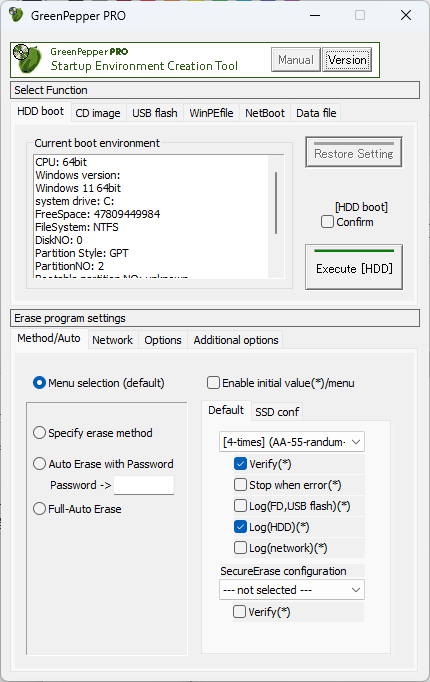The width and height of the screenshot is (430, 682).
Task: Click the boot environment list scrollbar
Action: (x=276, y=203)
